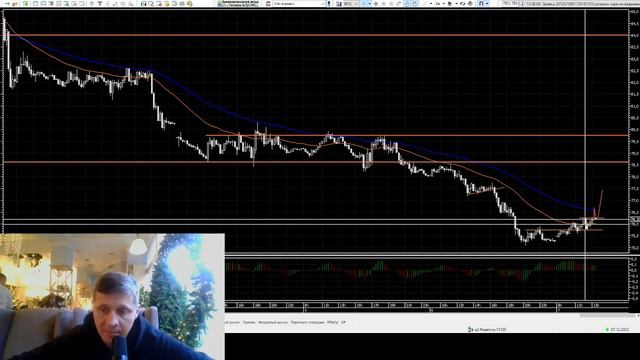Open the wide combo box in top toolbar
The height and width of the screenshot is (360, 640).
(299, 4)
